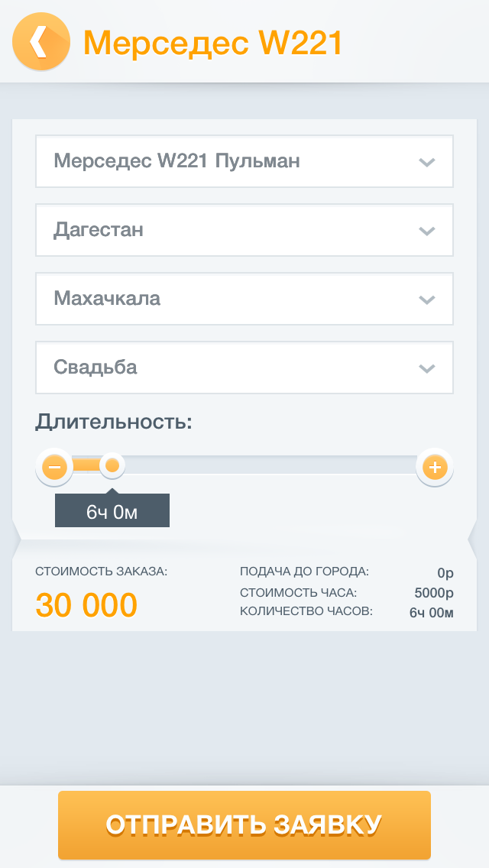Viewport: 489px width, 868px height.
Task: Select the orange slider handle
Action: tap(112, 465)
